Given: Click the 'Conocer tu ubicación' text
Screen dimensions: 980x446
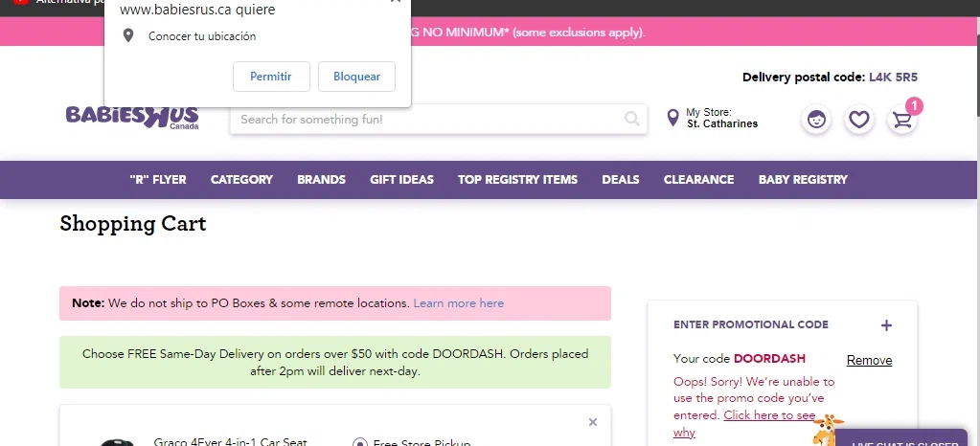Looking at the screenshot, I should 202,36.
